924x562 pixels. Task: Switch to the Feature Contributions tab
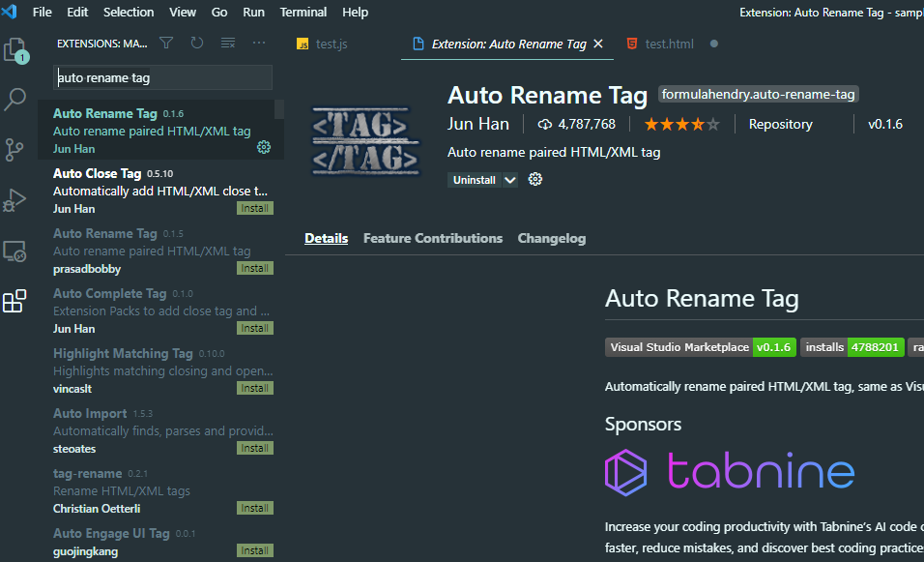(433, 238)
